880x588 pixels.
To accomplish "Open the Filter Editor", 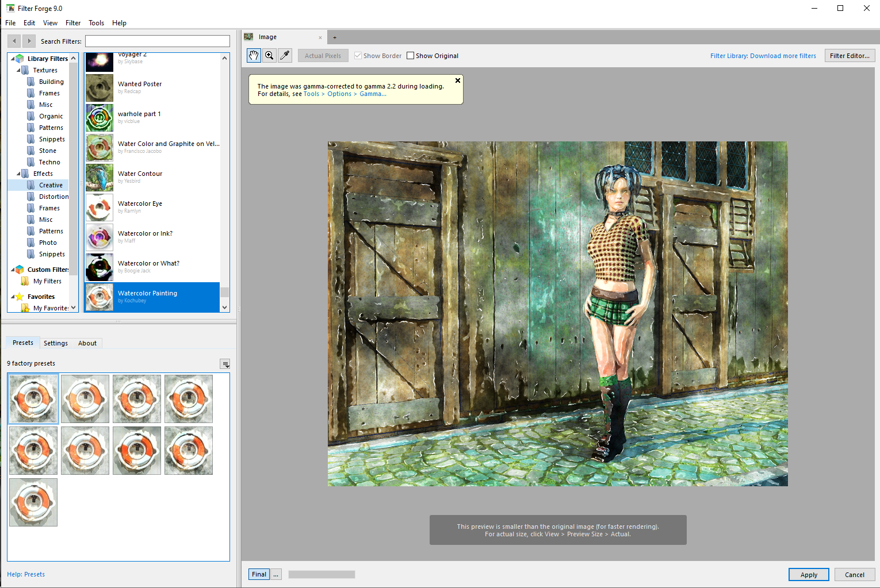I will point(850,56).
